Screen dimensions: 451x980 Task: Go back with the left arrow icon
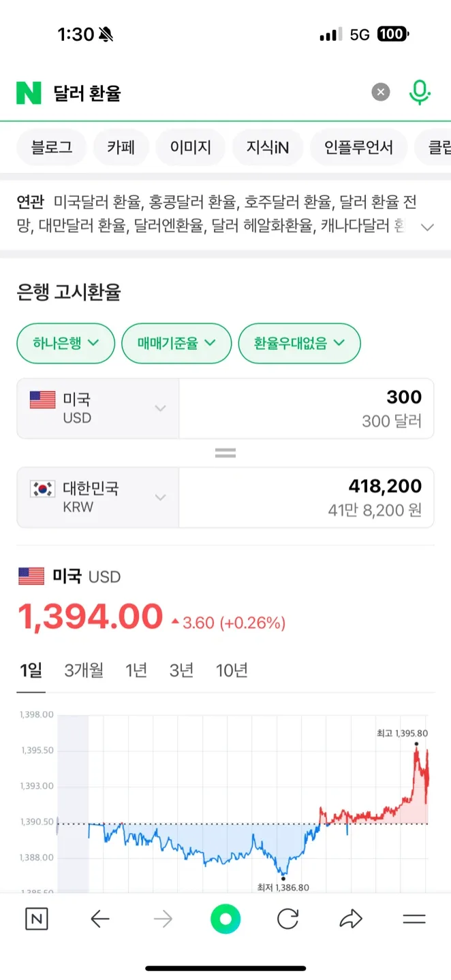[x=99, y=919]
